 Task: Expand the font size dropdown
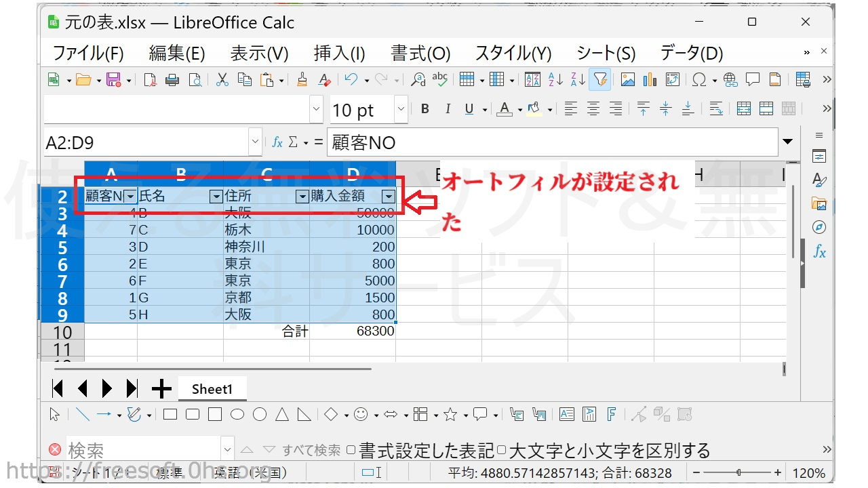[x=400, y=109]
